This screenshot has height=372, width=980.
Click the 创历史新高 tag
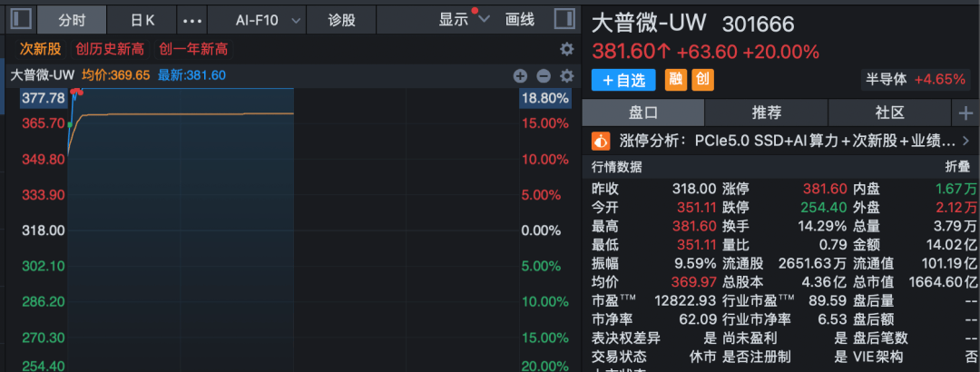click(x=110, y=49)
